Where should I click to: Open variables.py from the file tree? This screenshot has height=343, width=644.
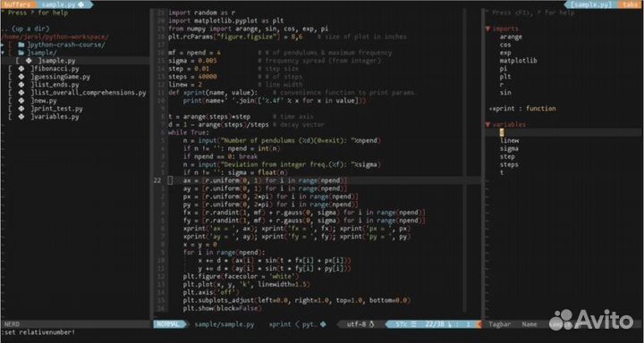[x=55, y=117]
